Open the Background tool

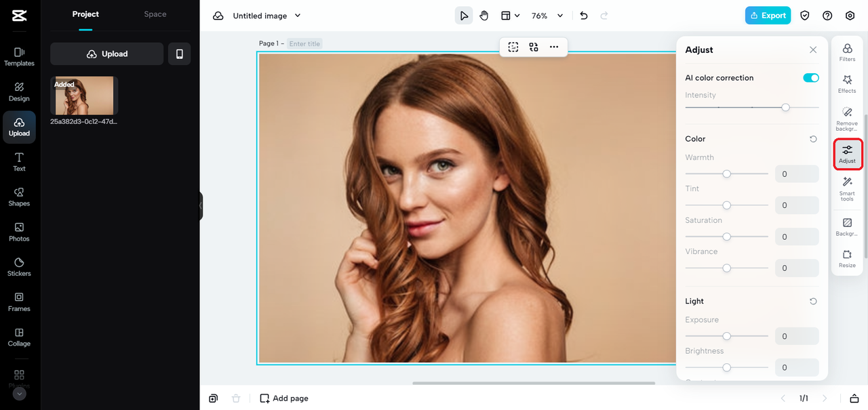tap(847, 227)
